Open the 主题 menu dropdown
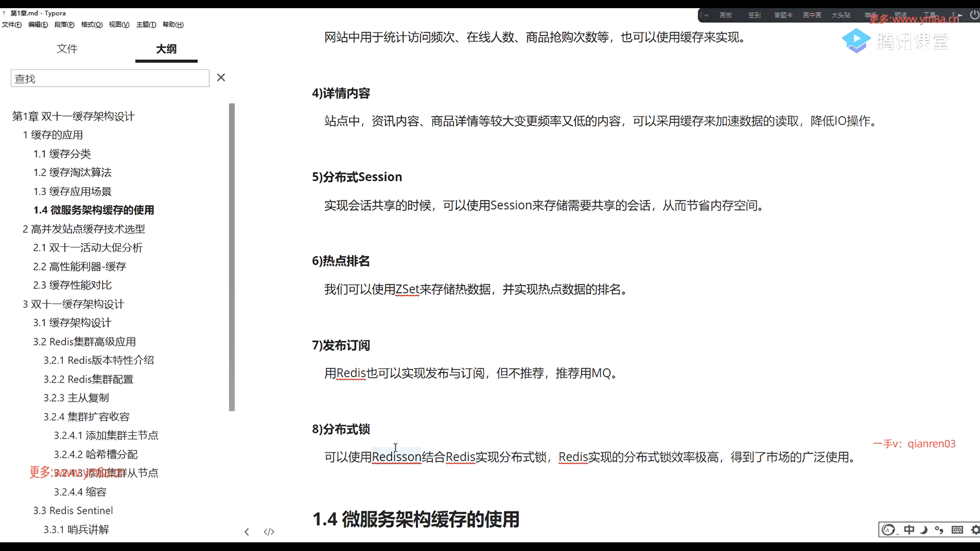Image resolution: width=980 pixels, height=551 pixels. point(146,24)
